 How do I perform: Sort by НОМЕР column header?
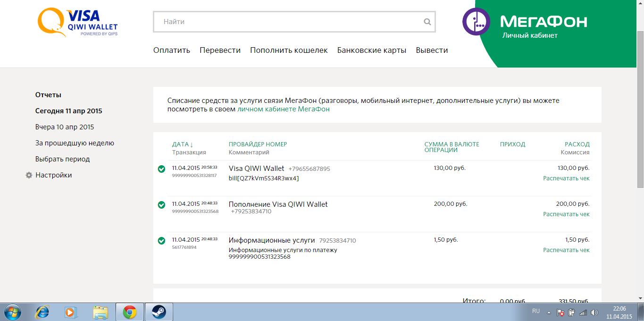point(276,144)
